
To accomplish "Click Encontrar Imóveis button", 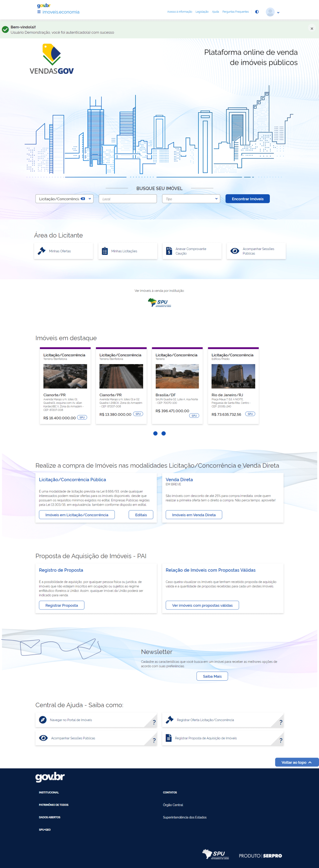I will tap(248, 199).
